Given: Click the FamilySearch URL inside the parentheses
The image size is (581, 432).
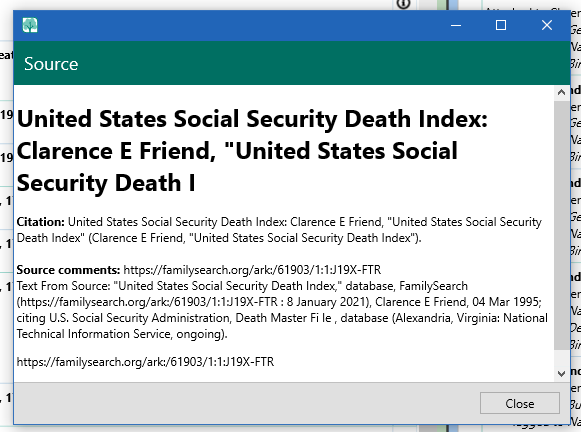Looking at the screenshot, I should tap(149, 302).
